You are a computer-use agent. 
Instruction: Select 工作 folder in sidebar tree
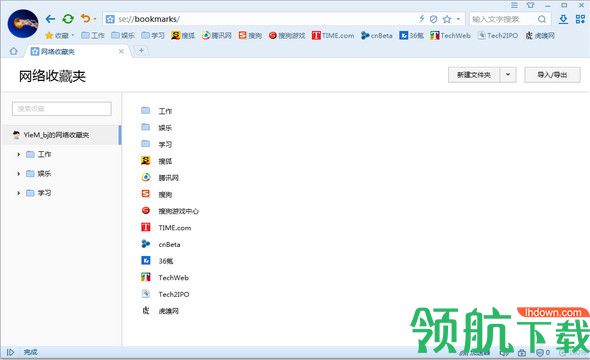pyautogui.click(x=38, y=154)
